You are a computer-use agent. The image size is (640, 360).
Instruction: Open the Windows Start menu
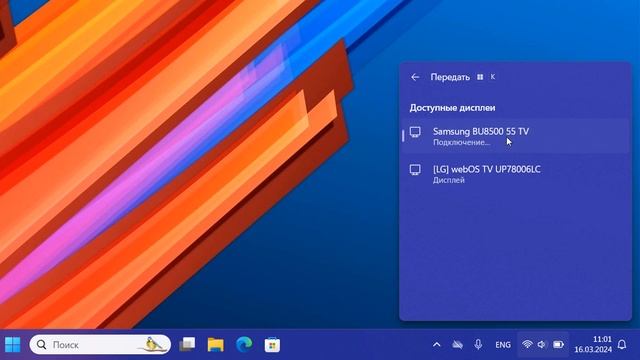(13, 345)
